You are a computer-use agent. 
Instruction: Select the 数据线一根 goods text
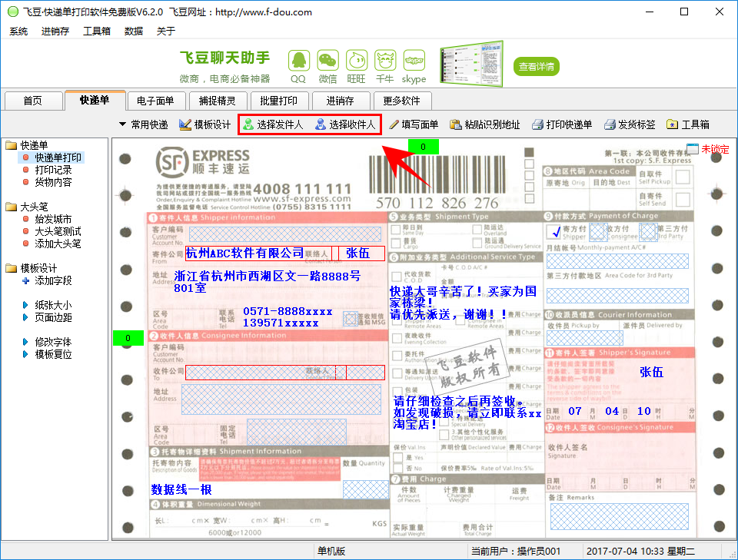tap(181, 490)
